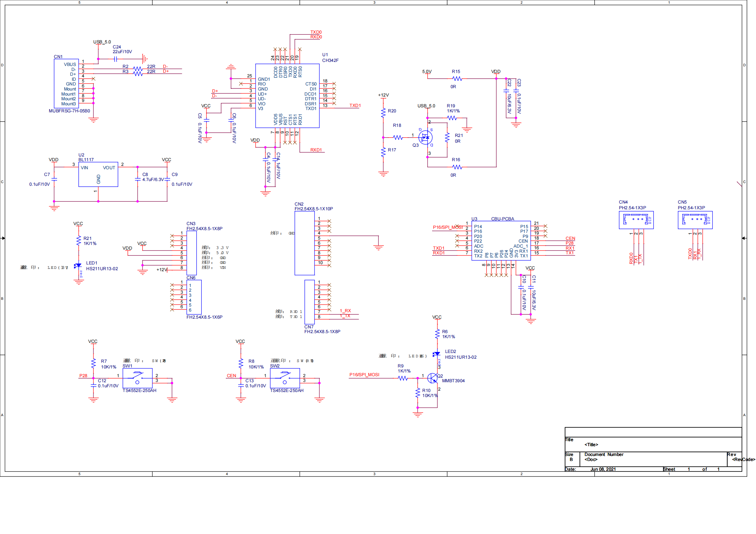Click the R10 pull-down resistor symbol
Screen dimensions: 756x534
(418, 393)
